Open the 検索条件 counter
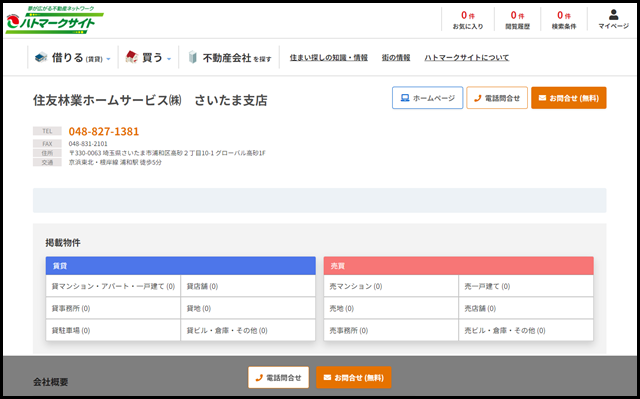The height and width of the screenshot is (399, 640). [x=564, y=20]
